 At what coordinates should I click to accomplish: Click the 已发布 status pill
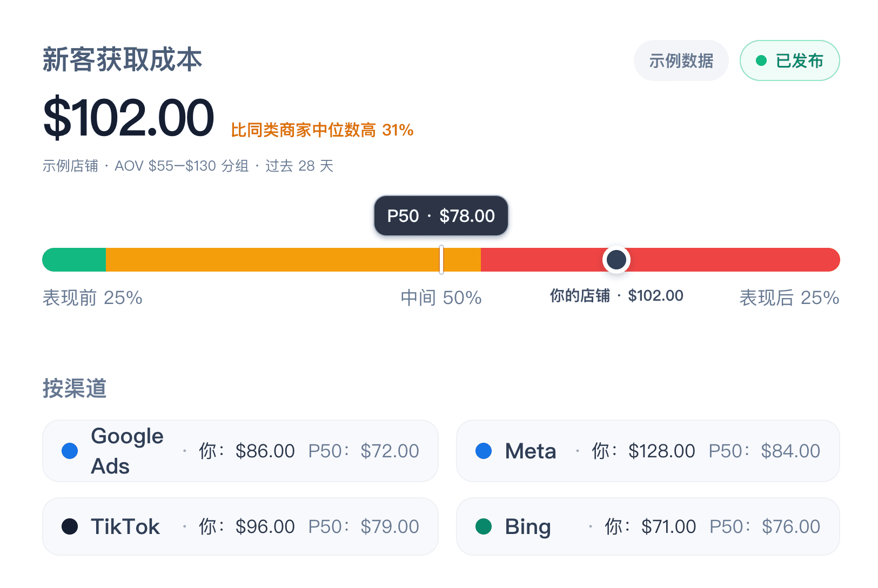pyautogui.click(x=789, y=60)
